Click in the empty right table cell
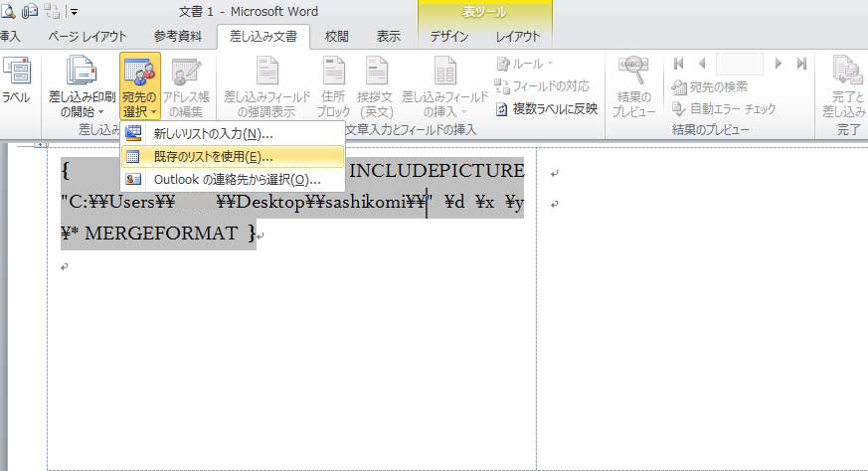 (696, 298)
